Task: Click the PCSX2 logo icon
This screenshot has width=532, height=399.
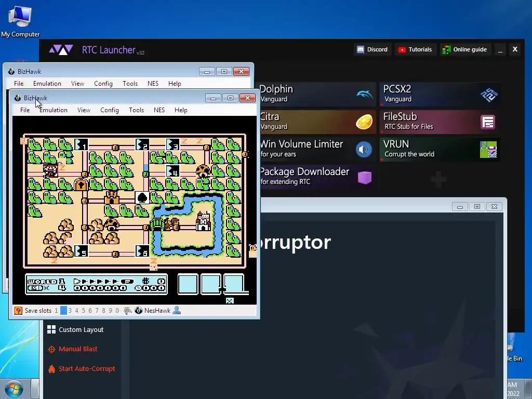Action: [489, 95]
